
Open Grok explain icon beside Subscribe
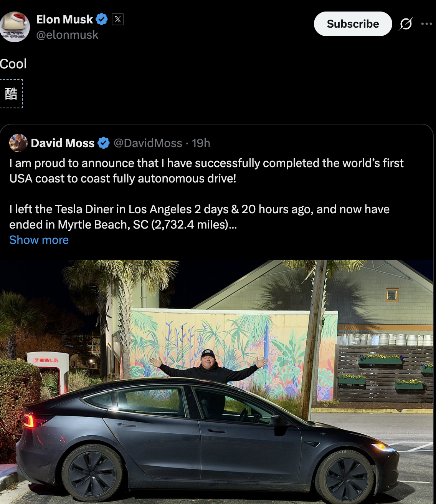406,24
